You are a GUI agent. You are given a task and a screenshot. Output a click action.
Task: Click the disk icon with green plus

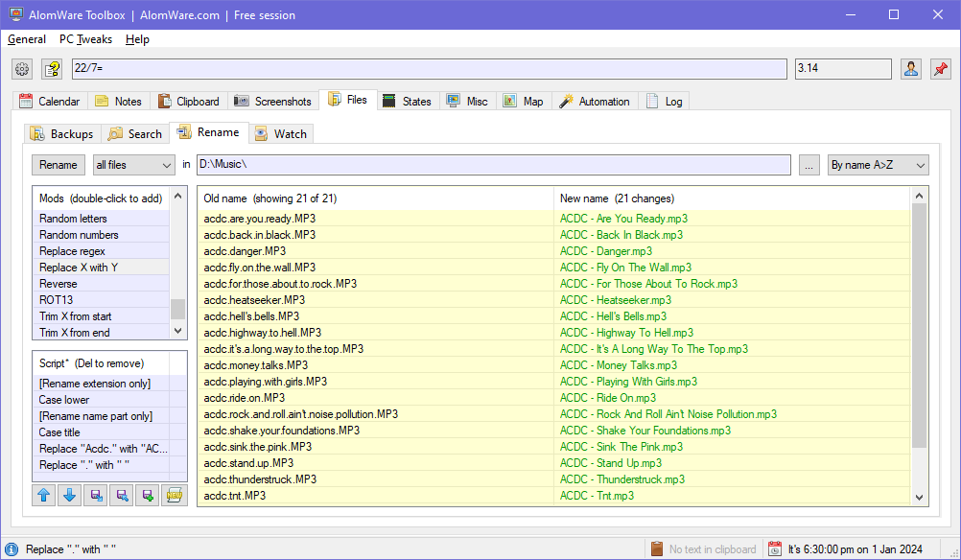click(148, 495)
